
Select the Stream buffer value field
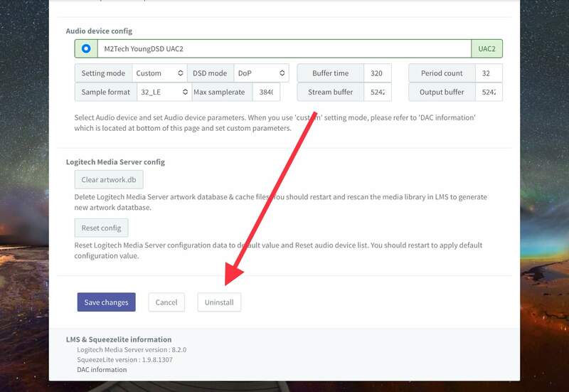coord(377,92)
